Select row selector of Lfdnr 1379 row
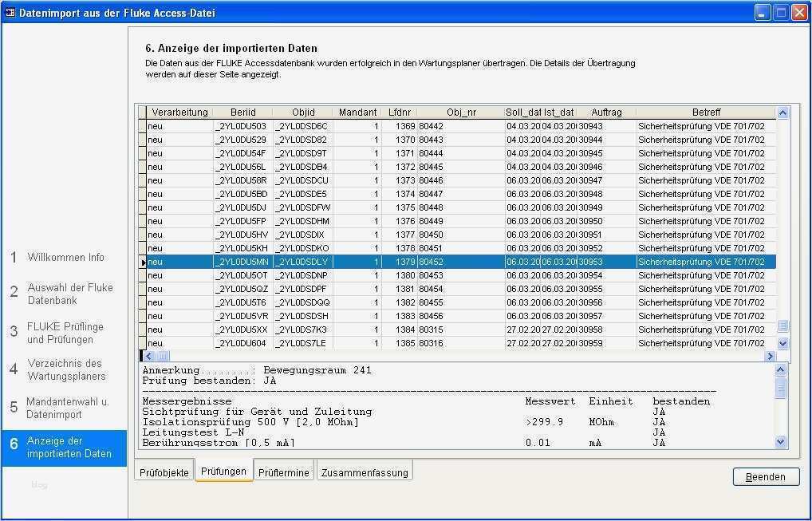Viewport: 812px width, 521px height. 143,262
